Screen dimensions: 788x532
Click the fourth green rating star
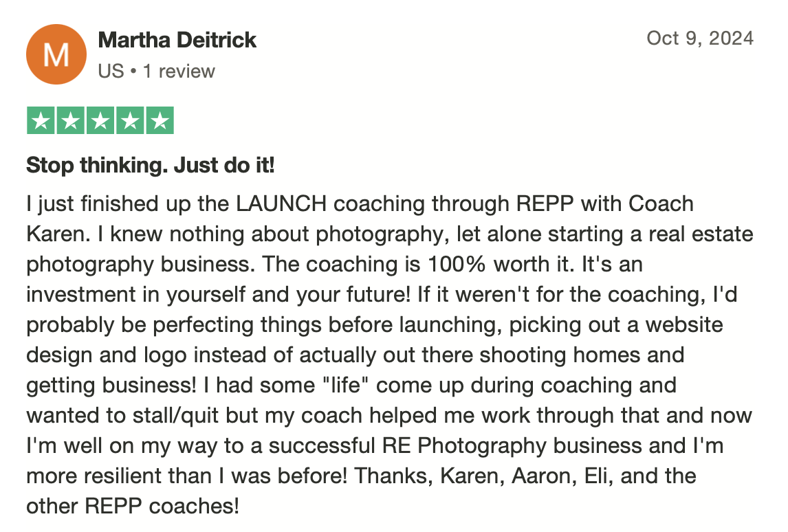(x=130, y=120)
